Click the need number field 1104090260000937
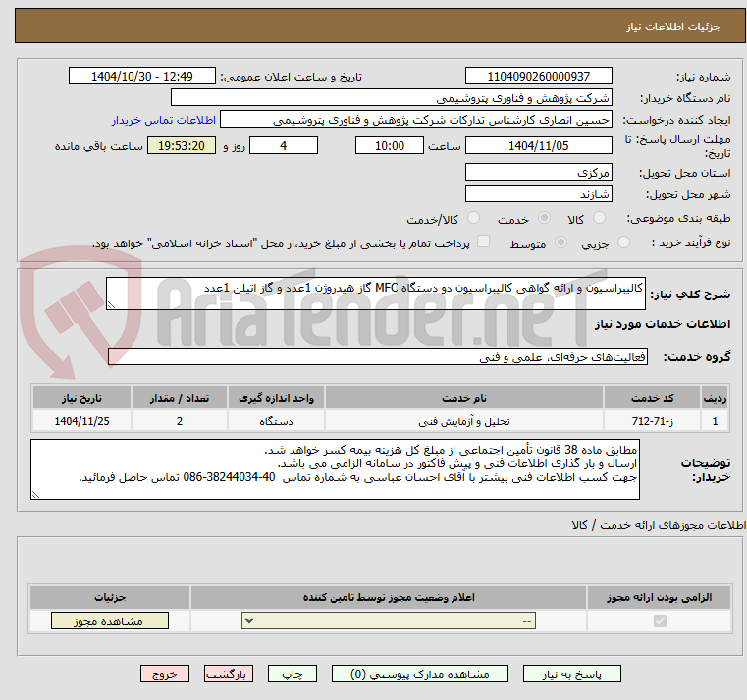The image size is (747, 700). click(538, 77)
